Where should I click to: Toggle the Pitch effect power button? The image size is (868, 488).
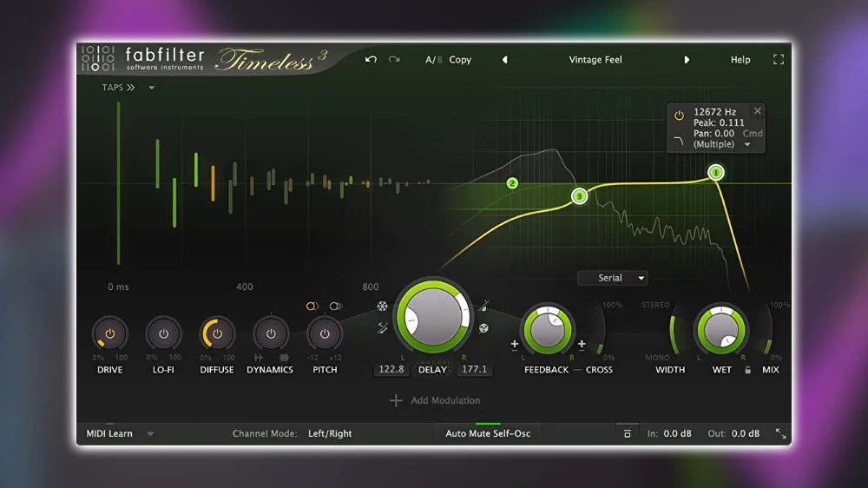point(325,334)
